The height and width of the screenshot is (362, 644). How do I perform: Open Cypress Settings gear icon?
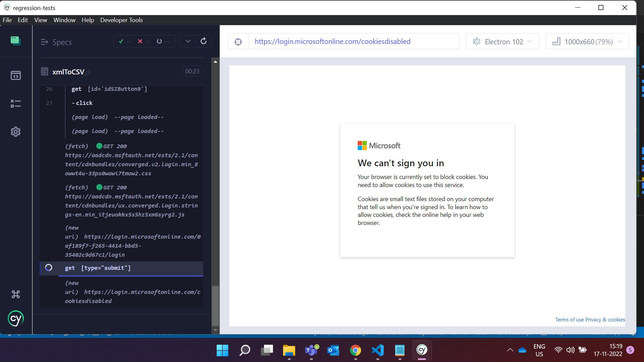[15, 132]
